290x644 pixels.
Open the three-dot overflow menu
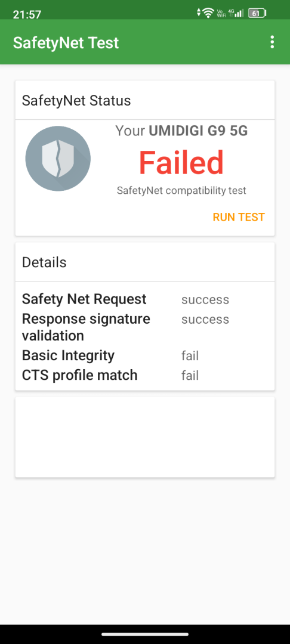pyautogui.click(x=272, y=42)
